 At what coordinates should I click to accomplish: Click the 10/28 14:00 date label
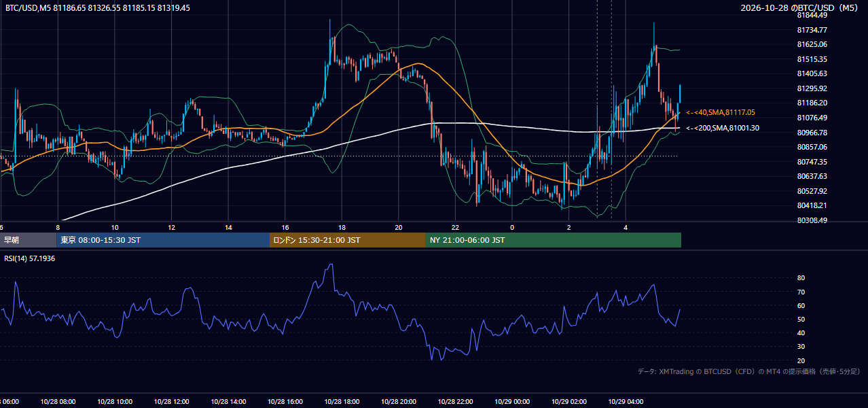(x=228, y=402)
